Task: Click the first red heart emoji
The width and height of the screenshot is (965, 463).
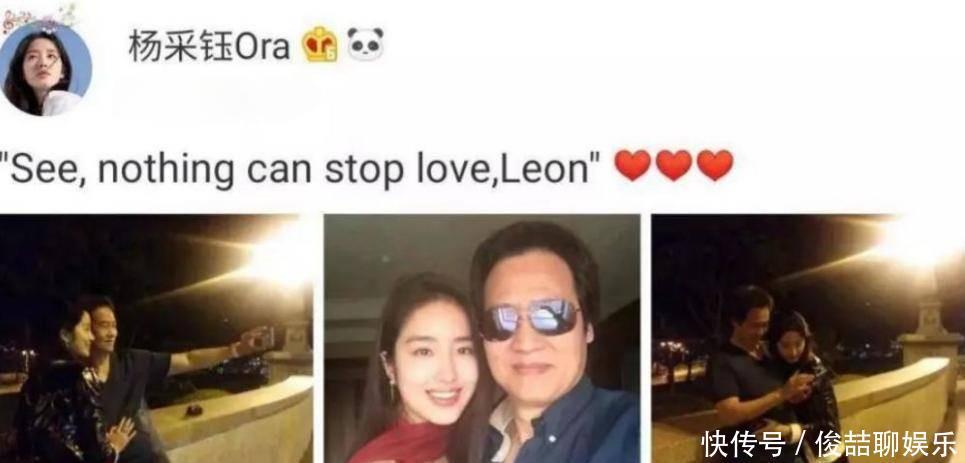Action: pos(633,165)
